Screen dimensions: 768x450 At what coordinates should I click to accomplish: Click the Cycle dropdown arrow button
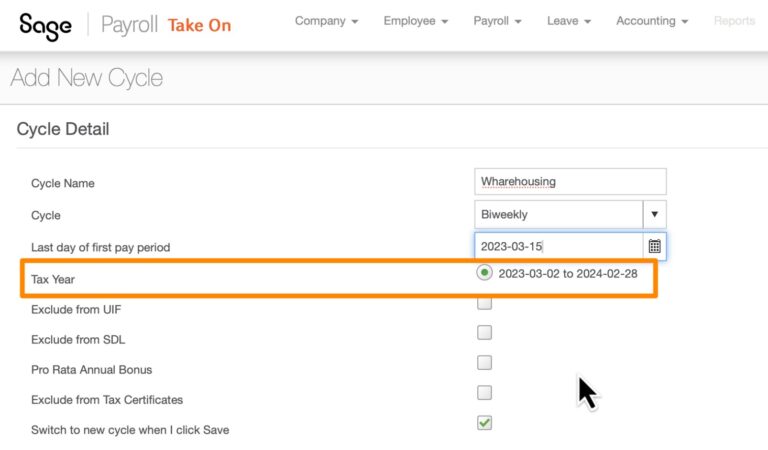tap(654, 214)
